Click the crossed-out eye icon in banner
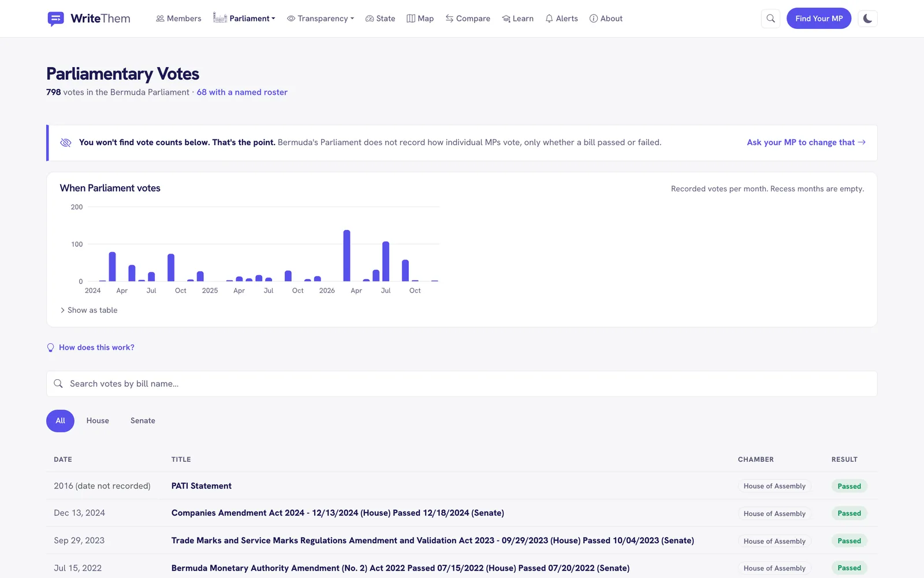This screenshot has height=578, width=924. pyautogui.click(x=66, y=142)
